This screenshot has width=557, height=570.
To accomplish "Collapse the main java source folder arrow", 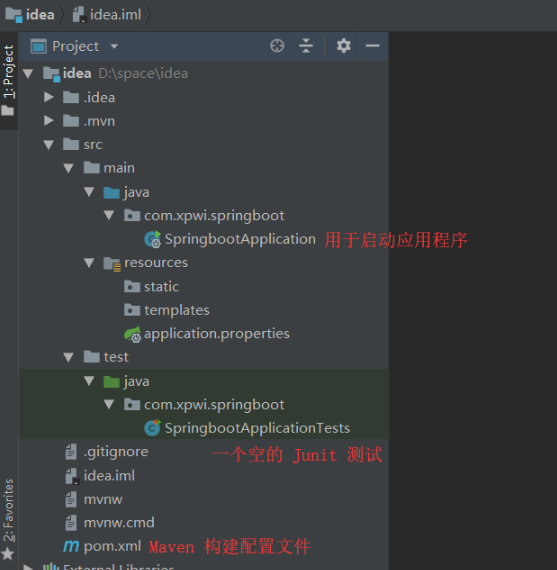I will point(89,192).
